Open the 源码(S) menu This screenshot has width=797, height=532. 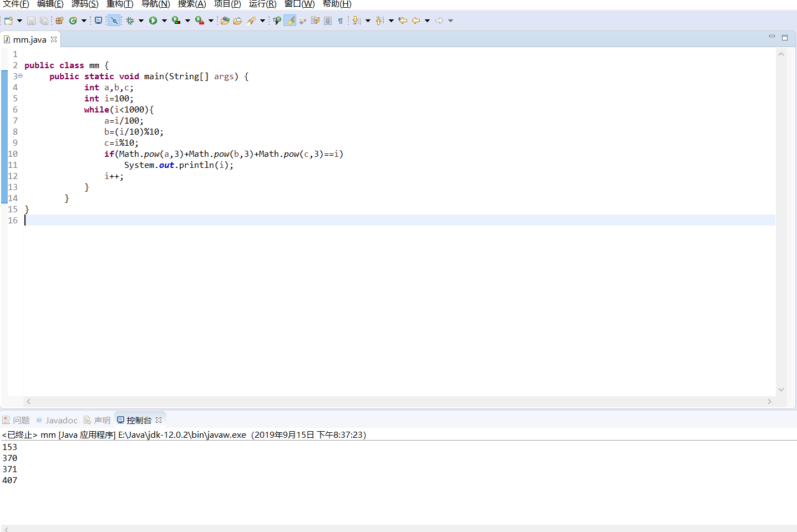point(85,4)
